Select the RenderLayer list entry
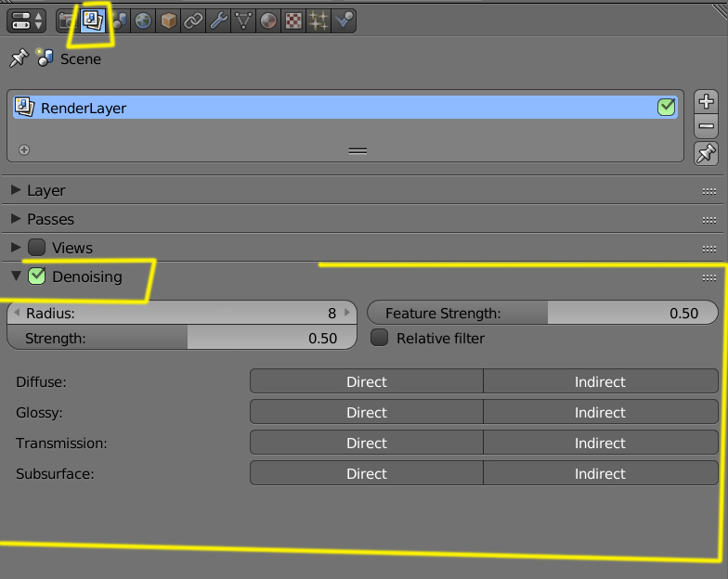 click(x=345, y=108)
